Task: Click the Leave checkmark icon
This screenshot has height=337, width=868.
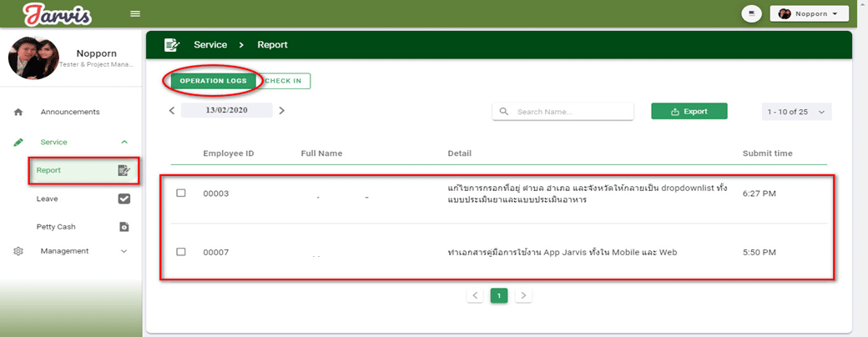Action: [x=124, y=199]
